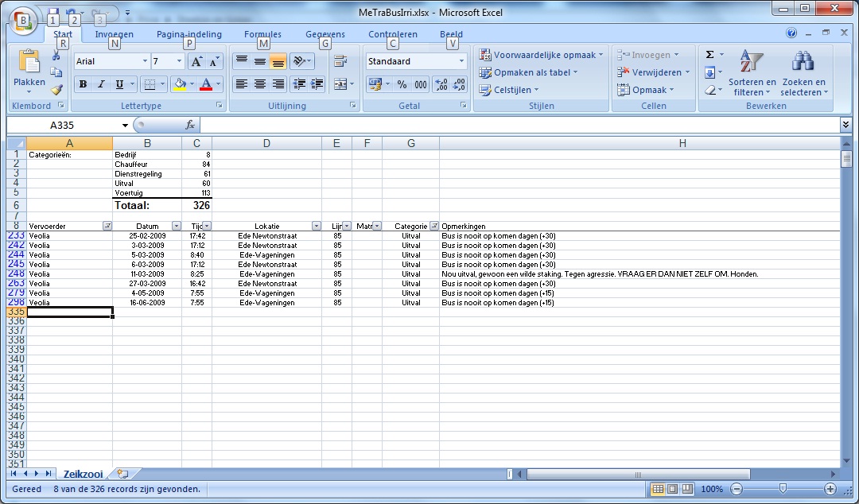The width and height of the screenshot is (859, 504).
Task: Toggle underline formatting
Action: pos(119,84)
